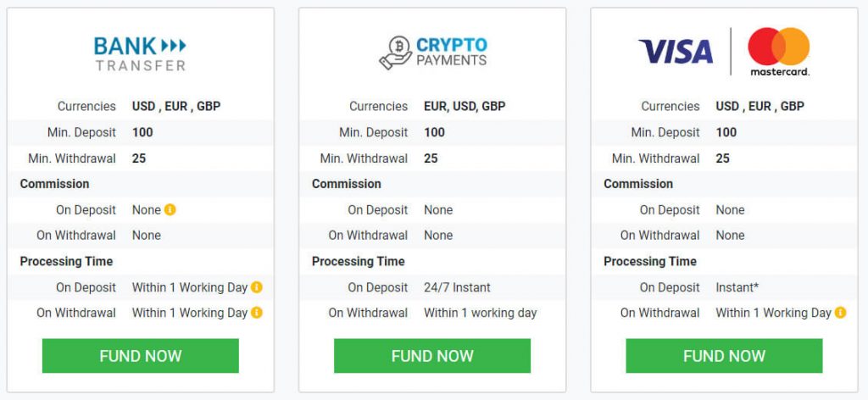
Task: Click Processing Time heading in Crypto Payments card
Action: (x=358, y=261)
